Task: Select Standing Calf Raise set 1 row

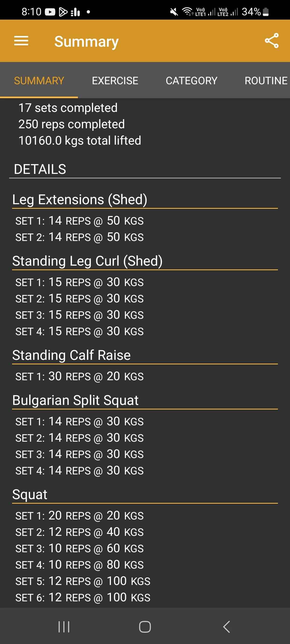Action: click(x=79, y=376)
